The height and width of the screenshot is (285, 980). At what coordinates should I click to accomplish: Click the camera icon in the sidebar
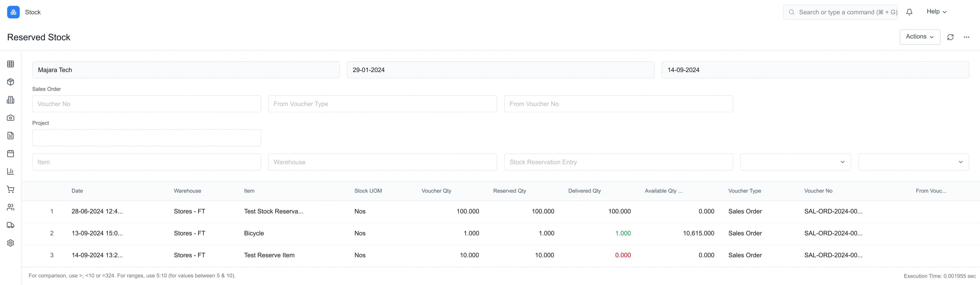pyautogui.click(x=10, y=118)
